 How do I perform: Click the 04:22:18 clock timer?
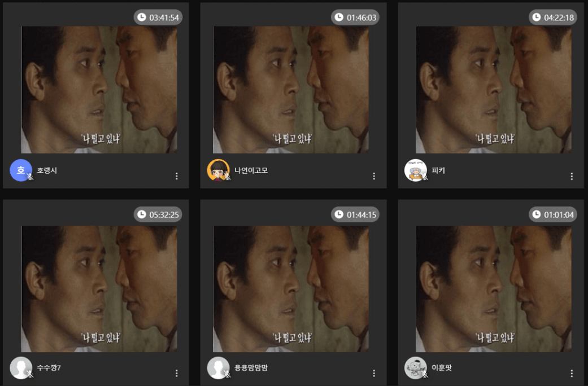tap(553, 17)
